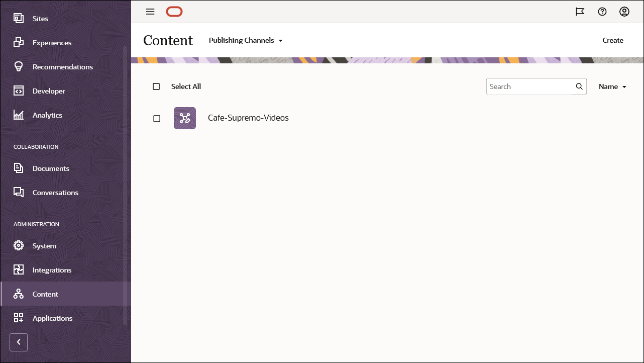Select Content under Administration
644x363 pixels.
coord(45,294)
